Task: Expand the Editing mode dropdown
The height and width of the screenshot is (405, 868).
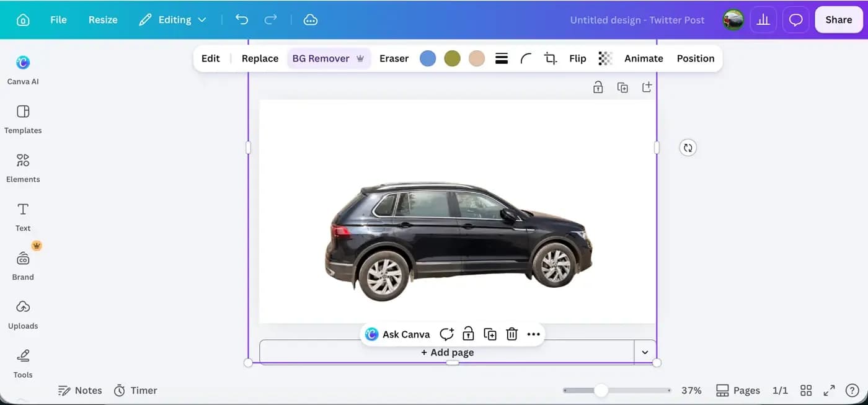Action: click(x=172, y=20)
